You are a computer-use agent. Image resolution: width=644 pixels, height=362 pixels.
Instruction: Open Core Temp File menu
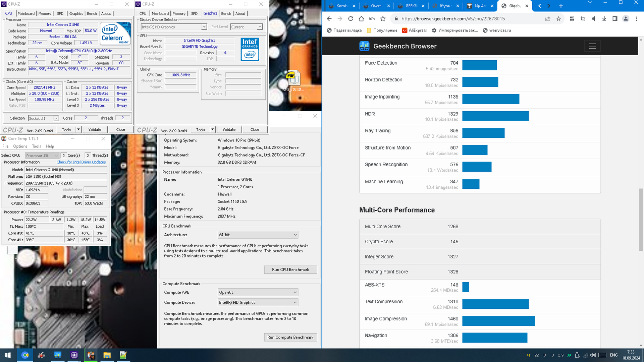5,146
